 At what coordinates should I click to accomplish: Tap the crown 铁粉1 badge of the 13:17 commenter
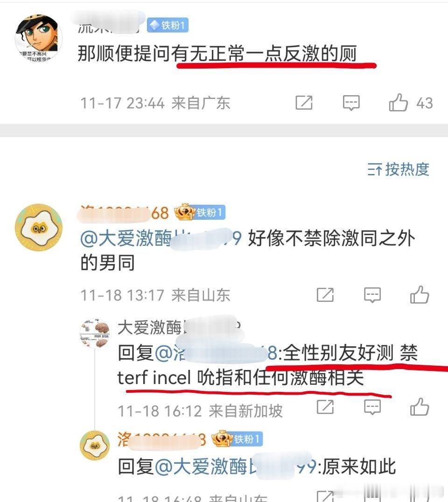(200, 212)
